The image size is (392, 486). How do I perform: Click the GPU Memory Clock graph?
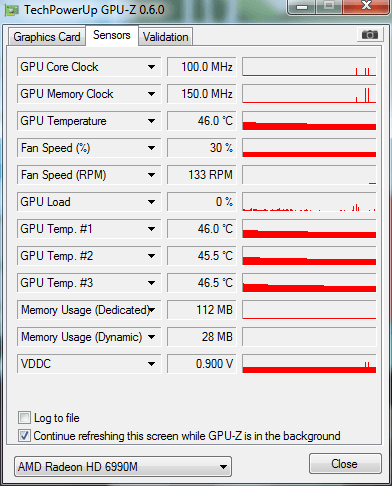coord(309,94)
